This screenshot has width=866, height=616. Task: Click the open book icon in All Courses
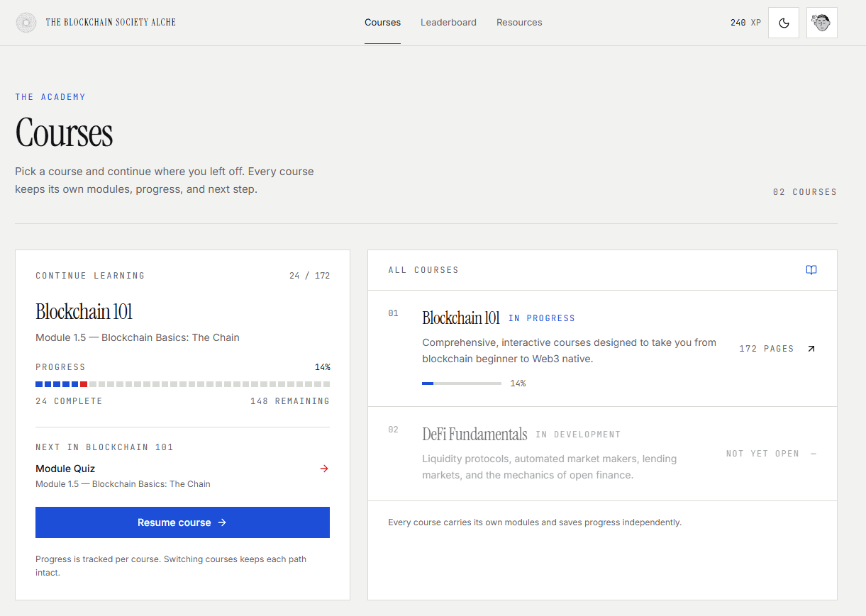(x=811, y=270)
